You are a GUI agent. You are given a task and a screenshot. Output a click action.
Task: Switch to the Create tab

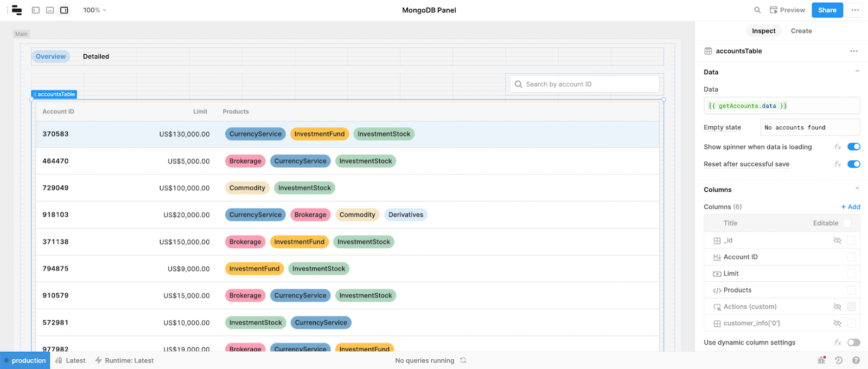coord(801,31)
